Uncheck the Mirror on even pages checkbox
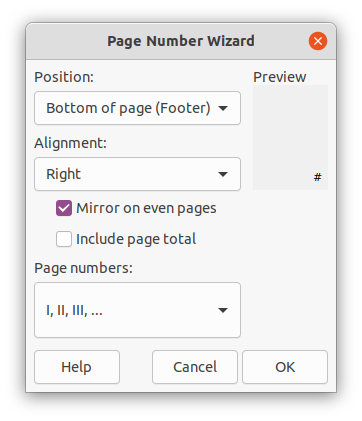The width and height of the screenshot is (362, 421). click(x=64, y=208)
